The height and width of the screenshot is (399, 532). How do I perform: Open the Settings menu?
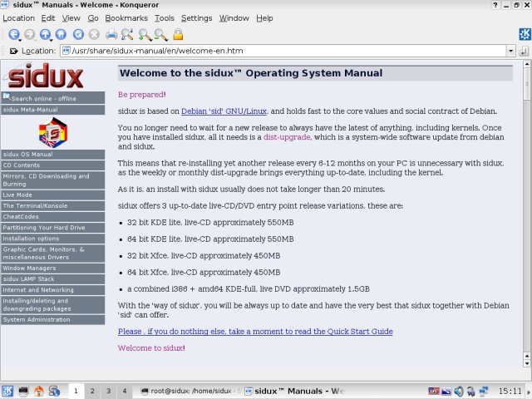(196, 17)
